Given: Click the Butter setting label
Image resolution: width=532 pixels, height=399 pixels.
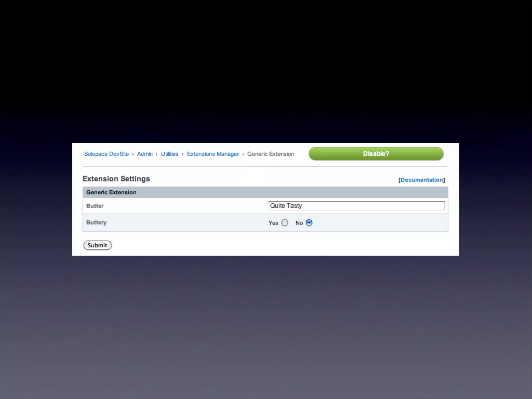Looking at the screenshot, I should (95, 206).
